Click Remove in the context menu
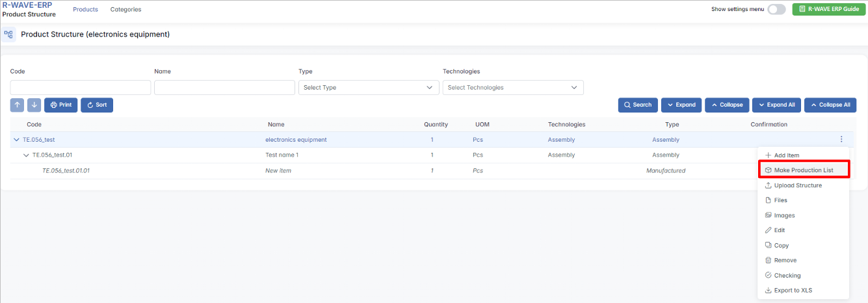 point(785,260)
